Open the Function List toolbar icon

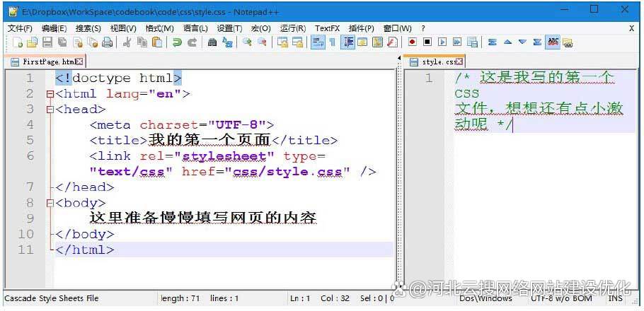(393, 42)
